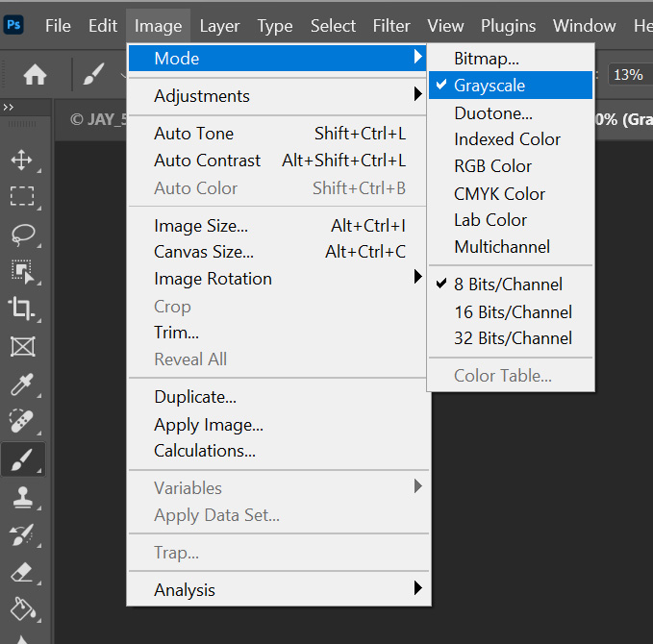The image size is (653, 644).
Task: Open the Layer menu
Action: pos(219,26)
